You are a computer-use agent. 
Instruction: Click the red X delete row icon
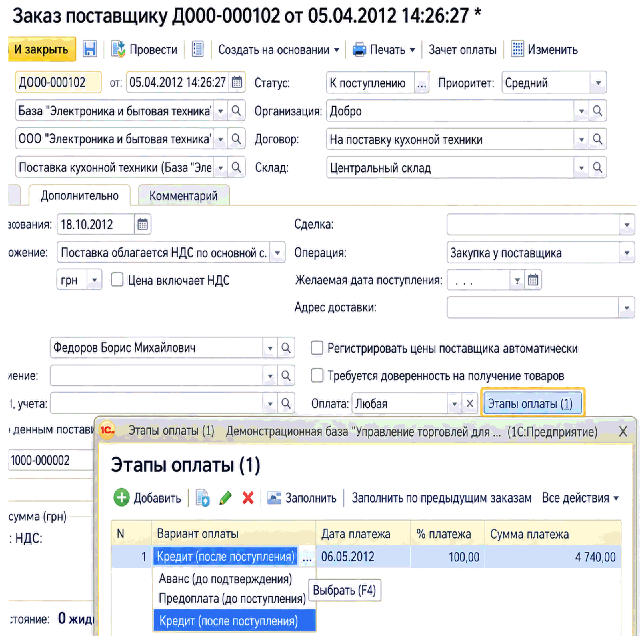(248, 498)
